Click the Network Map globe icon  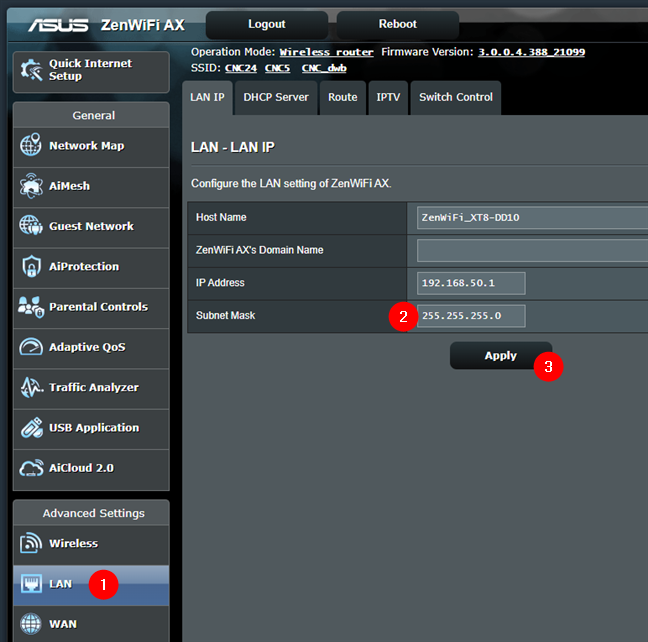pos(31,145)
